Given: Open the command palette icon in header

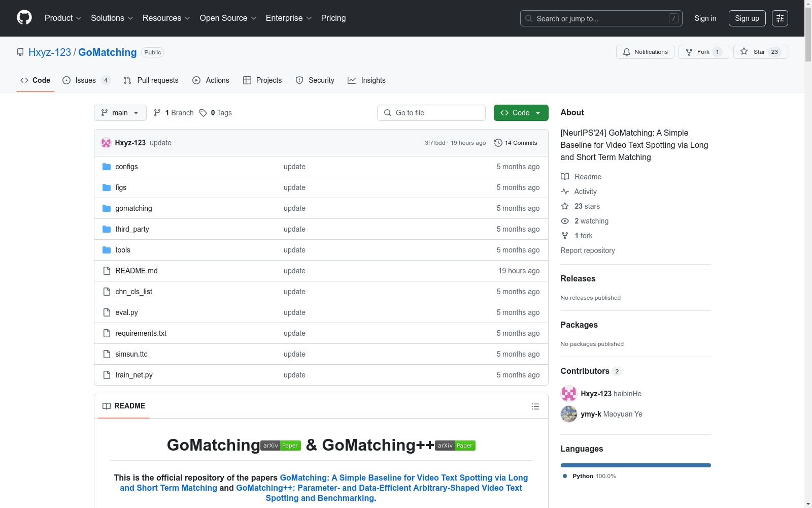Looking at the screenshot, I should pyautogui.click(x=780, y=18).
